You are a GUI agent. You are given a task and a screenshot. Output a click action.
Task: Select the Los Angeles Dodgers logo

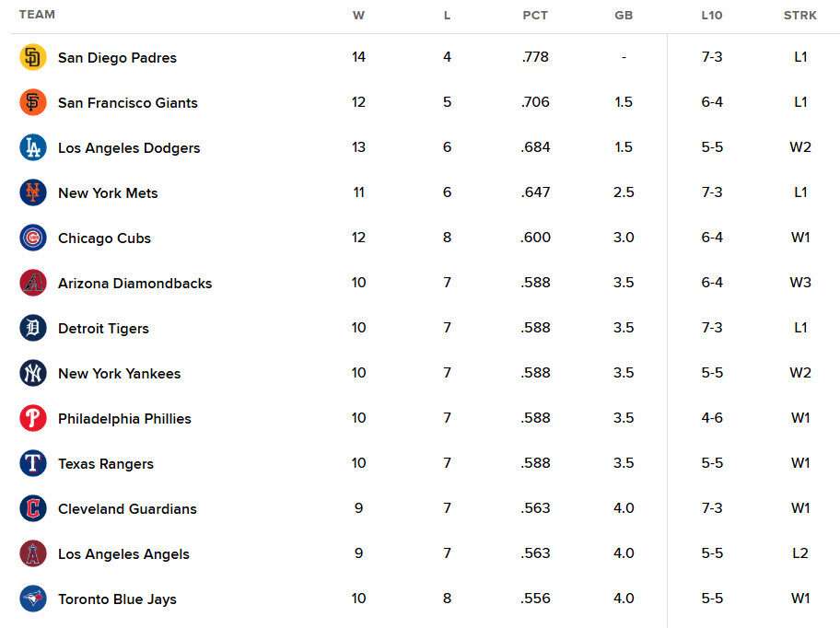coord(32,147)
